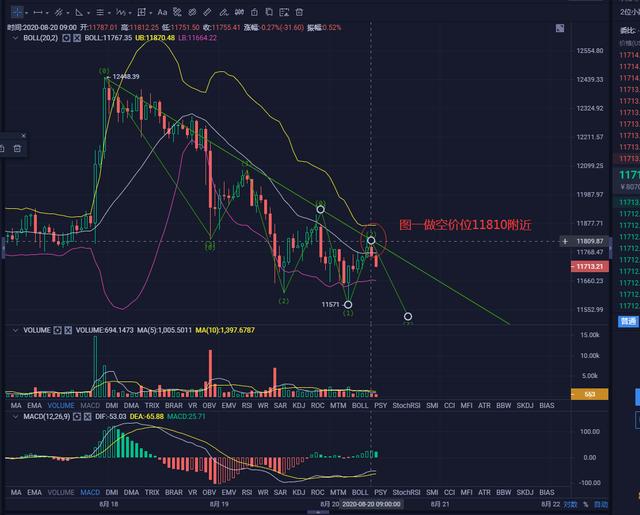The image size is (640, 515).
Task: Select the horizontal line drawing tool
Action: [x=38, y=13]
